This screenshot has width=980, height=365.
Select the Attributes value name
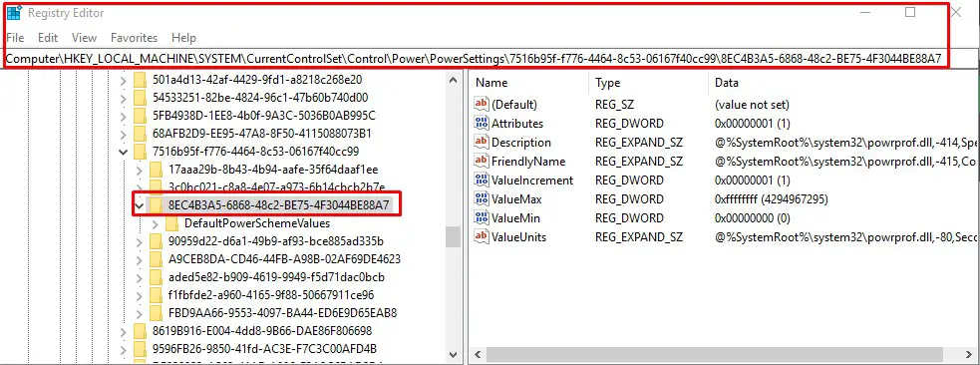pos(517,123)
